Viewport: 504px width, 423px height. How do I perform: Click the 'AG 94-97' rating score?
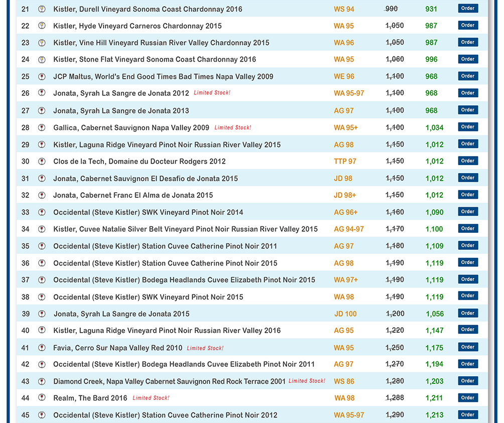click(x=349, y=229)
